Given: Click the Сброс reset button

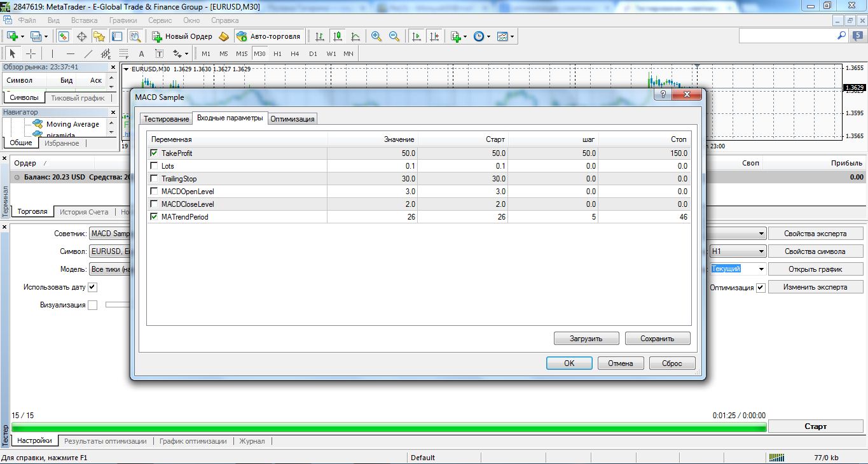Looking at the screenshot, I should click(672, 363).
